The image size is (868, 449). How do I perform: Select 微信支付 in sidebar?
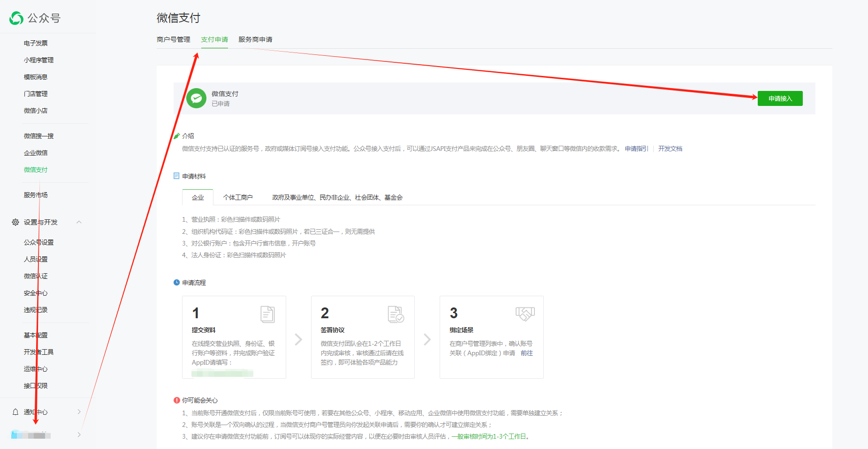(36, 170)
